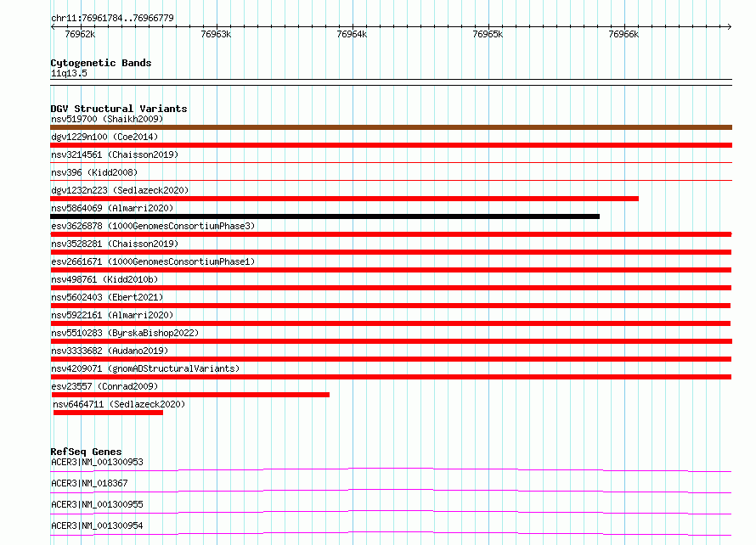756x545 pixels.
Task: Click the red nsv5510283 variant bar
Action: (x=391, y=341)
